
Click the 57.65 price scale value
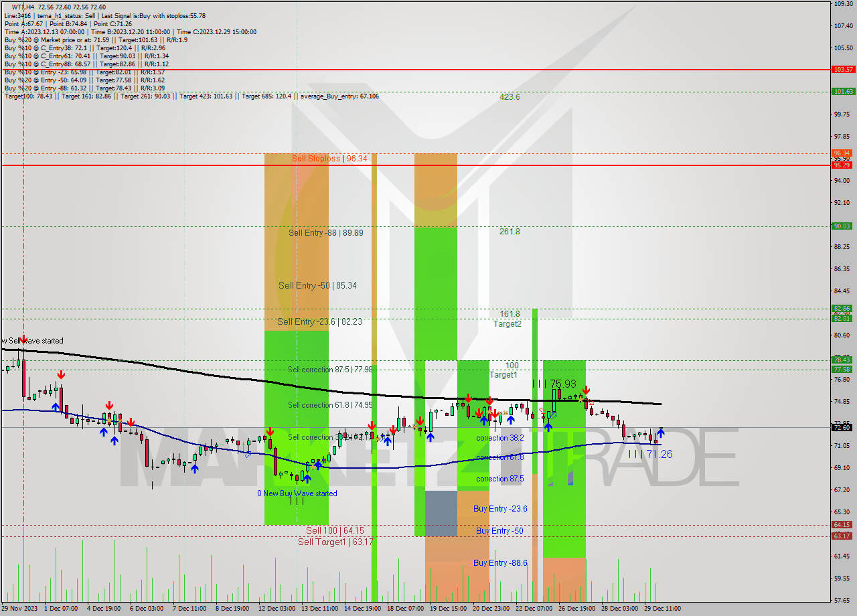843,600
